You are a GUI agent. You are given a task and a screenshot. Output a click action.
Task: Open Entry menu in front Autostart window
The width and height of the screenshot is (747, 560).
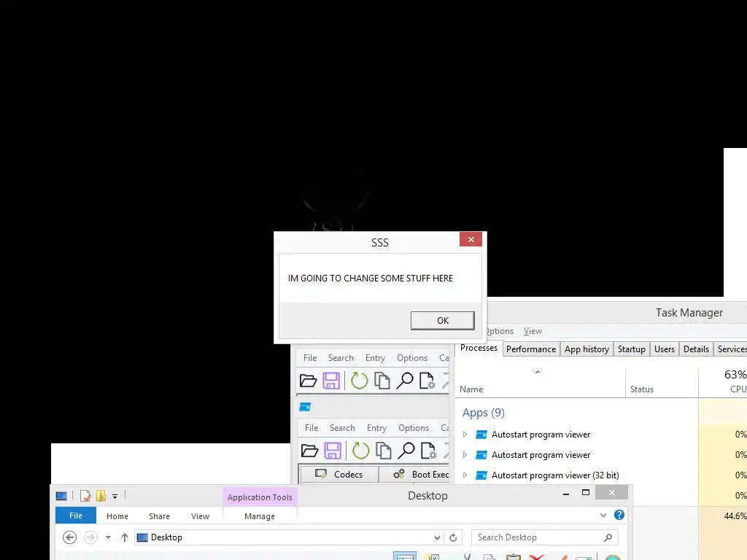pyautogui.click(x=376, y=427)
